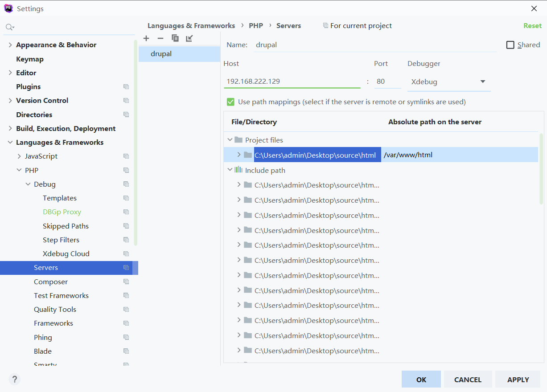Click the import server icon

point(189,38)
